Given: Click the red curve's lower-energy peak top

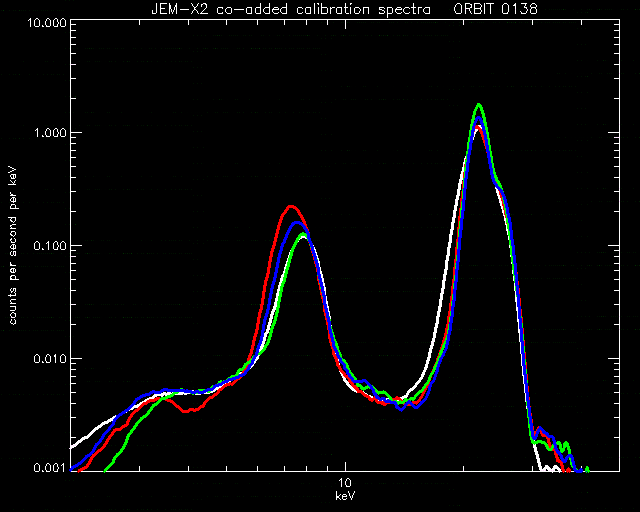Looking at the screenshot, I should pos(290,207).
